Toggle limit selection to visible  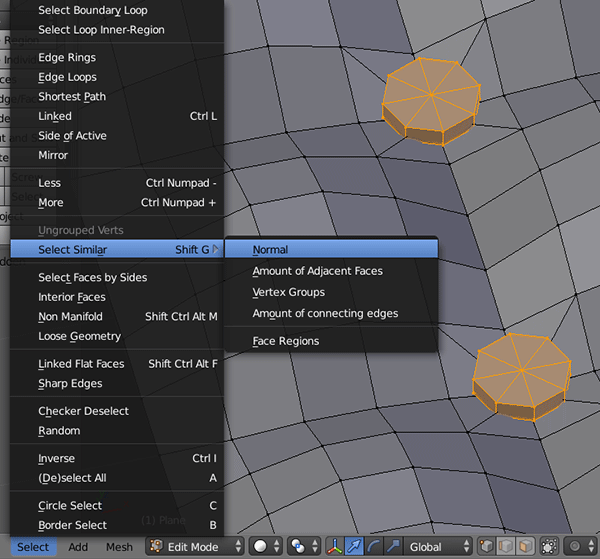pyautogui.click(x=549, y=547)
